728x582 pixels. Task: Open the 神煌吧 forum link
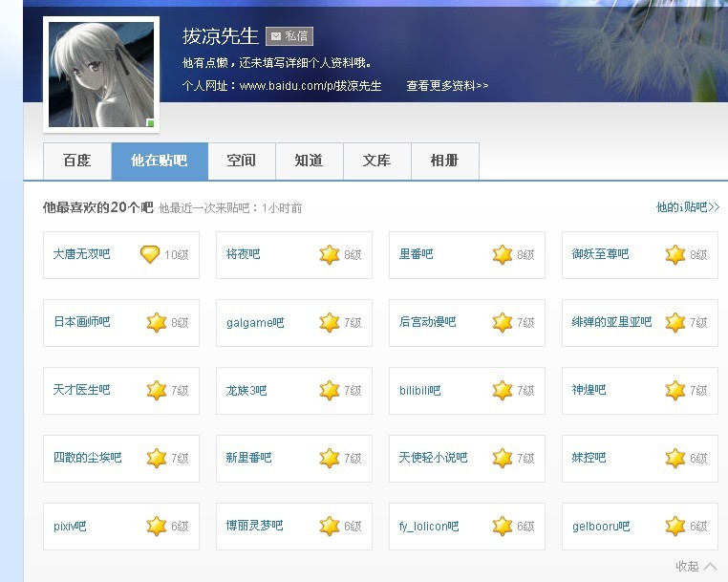(x=589, y=390)
